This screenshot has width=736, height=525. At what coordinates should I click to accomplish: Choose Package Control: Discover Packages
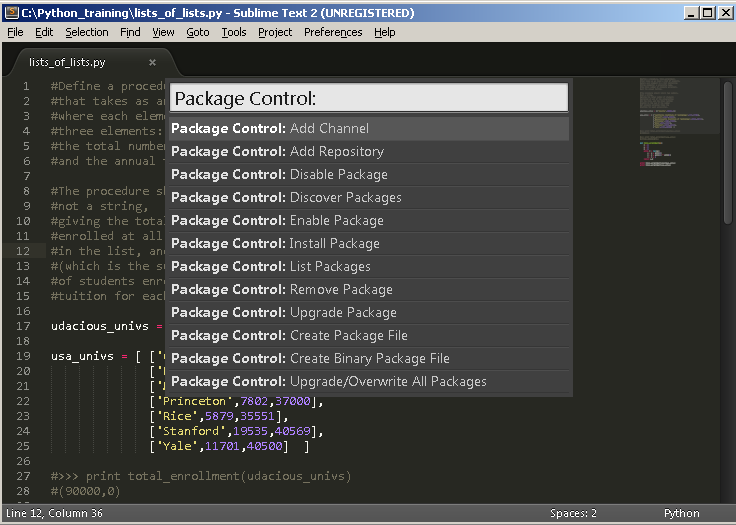(369, 198)
